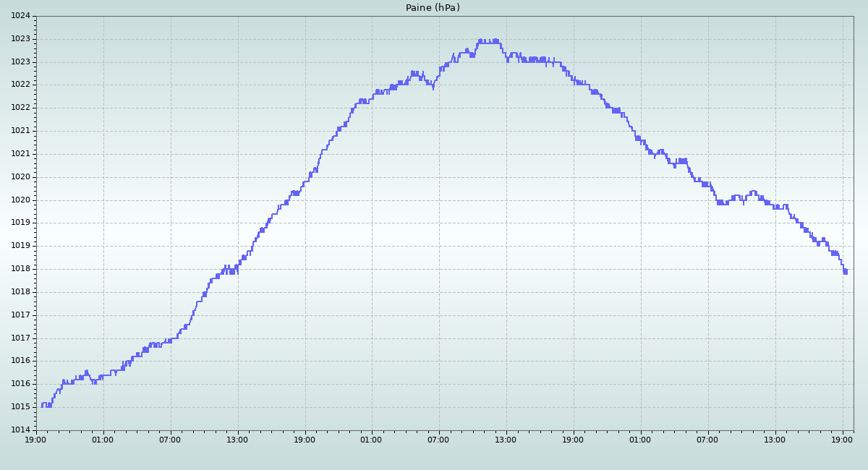Click the 1015 label on the y-axis
This screenshot has width=868, height=470.
point(21,407)
